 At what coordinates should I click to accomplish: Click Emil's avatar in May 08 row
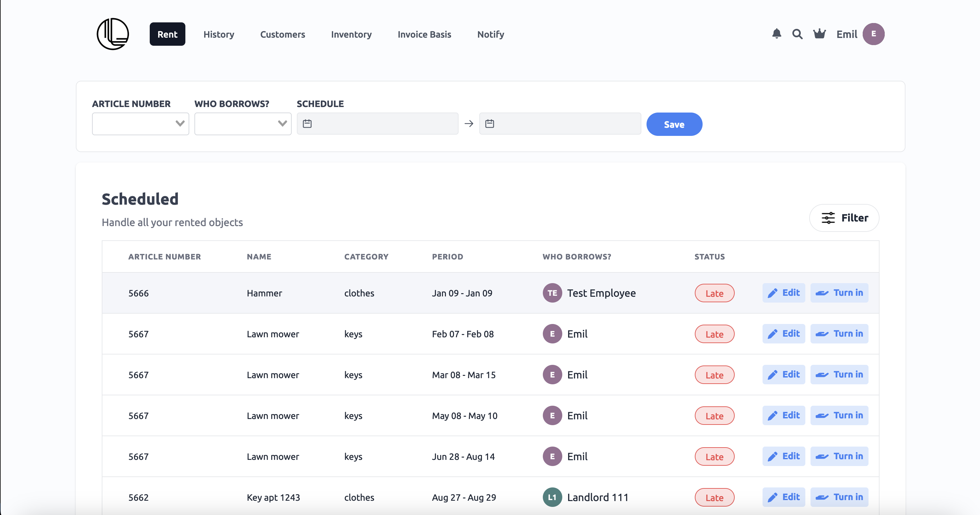point(552,416)
